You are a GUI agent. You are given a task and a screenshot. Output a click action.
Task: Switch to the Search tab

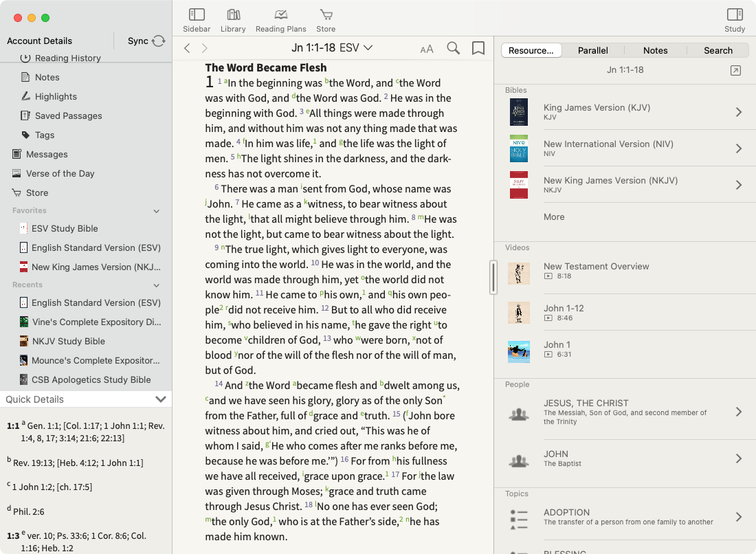tap(718, 51)
